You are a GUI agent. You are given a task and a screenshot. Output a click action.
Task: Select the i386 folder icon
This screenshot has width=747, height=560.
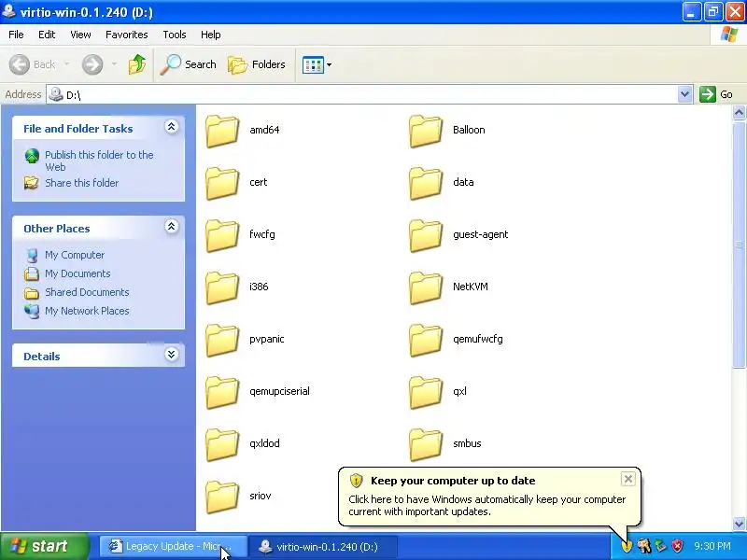point(222,288)
